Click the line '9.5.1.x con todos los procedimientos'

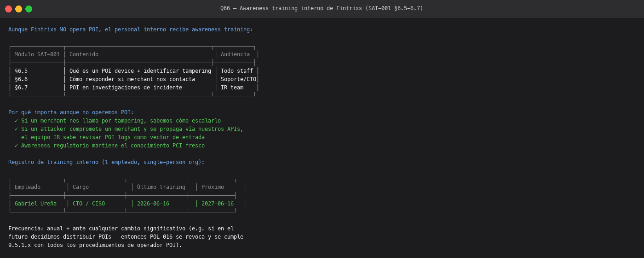coord(95,245)
